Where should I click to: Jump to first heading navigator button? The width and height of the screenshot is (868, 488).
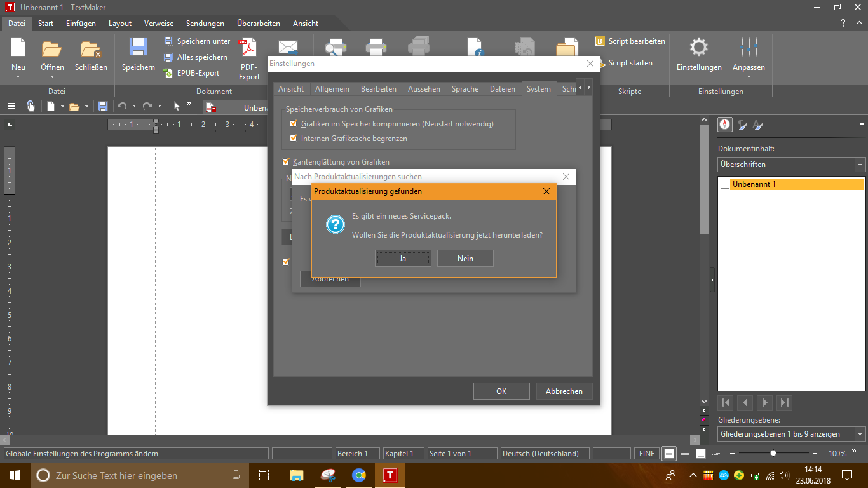tap(726, 402)
